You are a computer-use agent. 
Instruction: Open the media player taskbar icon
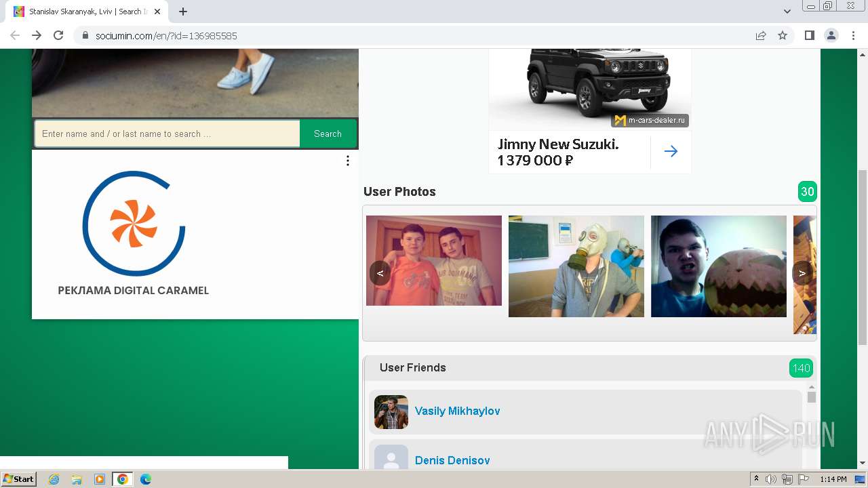100,479
